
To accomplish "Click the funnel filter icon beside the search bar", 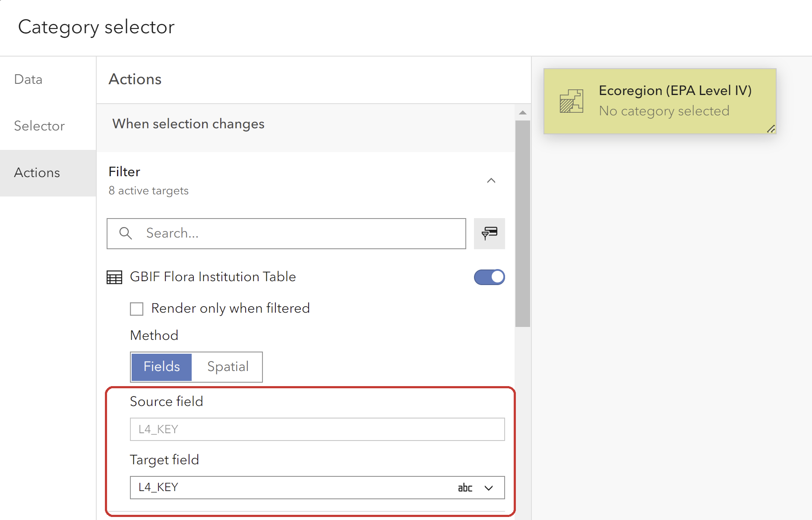I will [489, 234].
